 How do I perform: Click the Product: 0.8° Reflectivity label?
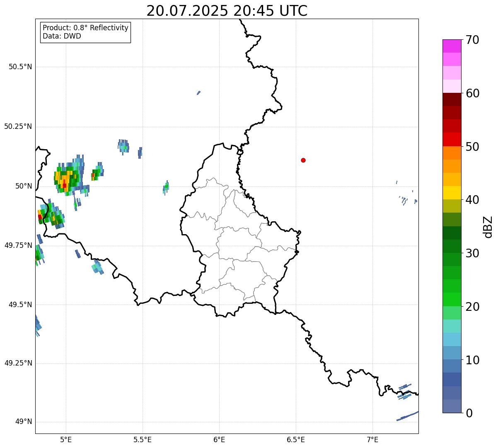86,28
